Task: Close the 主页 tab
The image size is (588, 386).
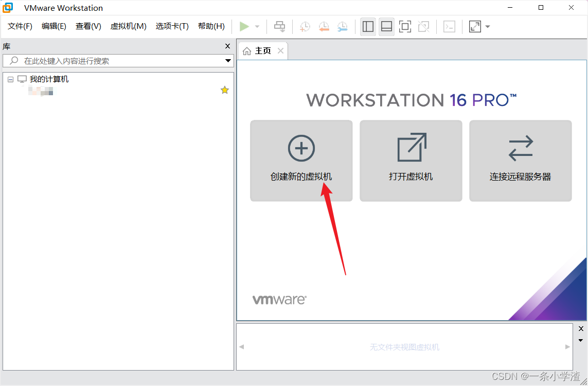Action: click(280, 50)
